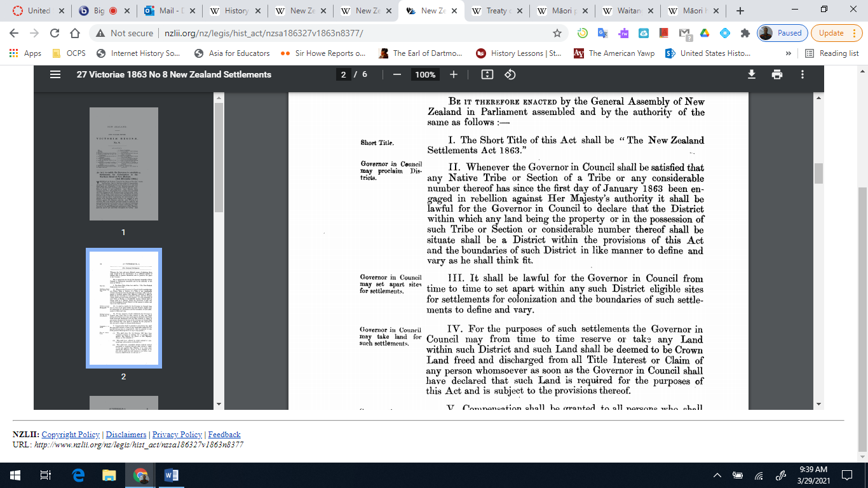Open Internet History Sourcebook bookmark
The height and width of the screenshot is (488, 868).
pyautogui.click(x=139, y=53)
